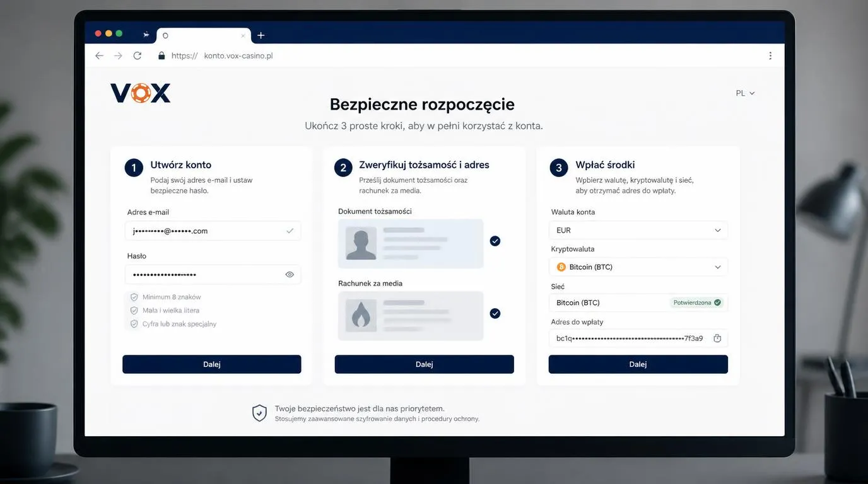Open a new browser tab with plus
The height and width of the screenshot is (484, 868).
tap(261, 35)
